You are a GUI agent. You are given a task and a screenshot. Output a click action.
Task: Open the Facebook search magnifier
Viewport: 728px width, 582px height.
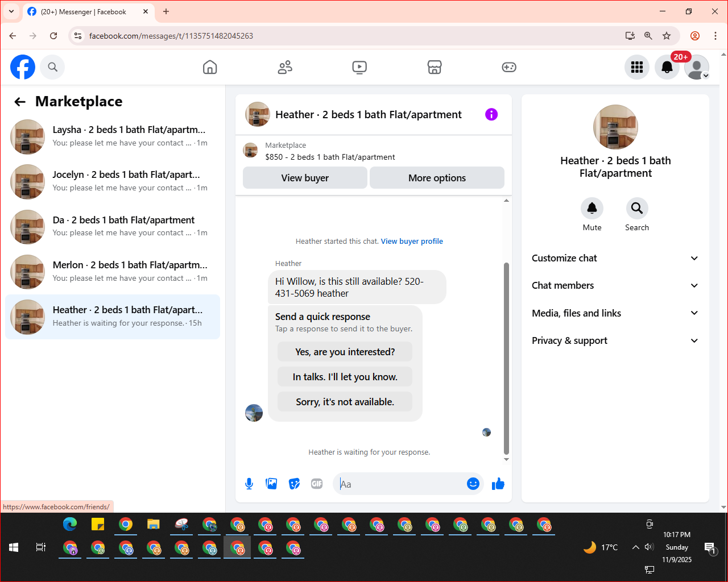[x=52, y=67]
